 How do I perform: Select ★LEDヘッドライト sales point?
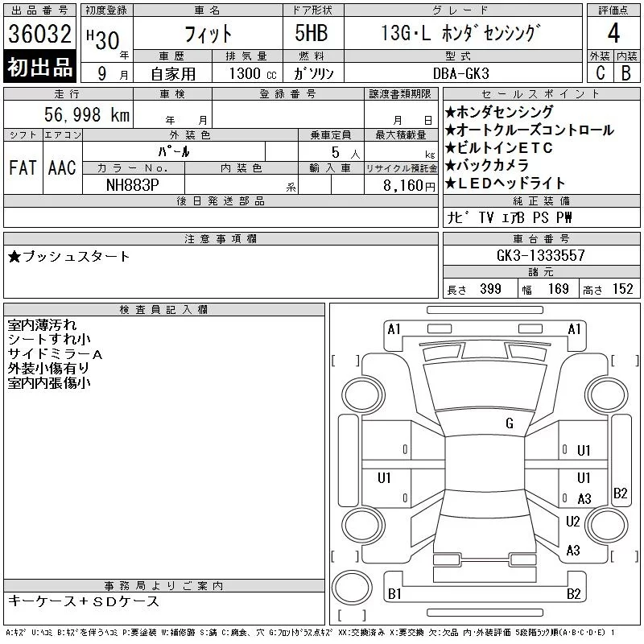tap(506, 184)
